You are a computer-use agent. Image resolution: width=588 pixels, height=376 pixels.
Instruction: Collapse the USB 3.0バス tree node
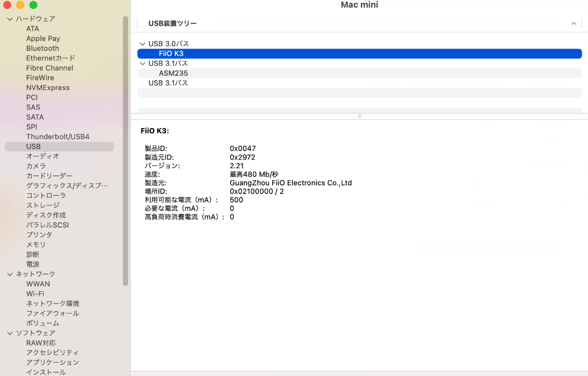click(142, 44)
